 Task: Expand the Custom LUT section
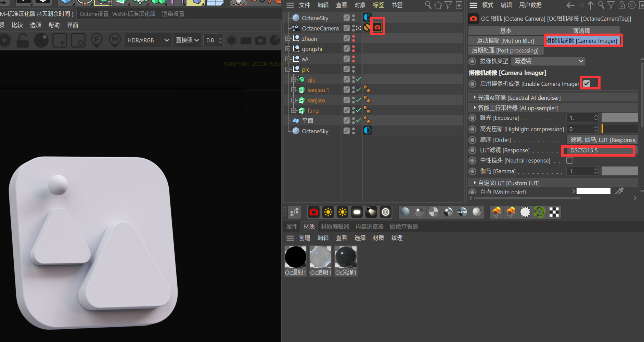point(475,183)
